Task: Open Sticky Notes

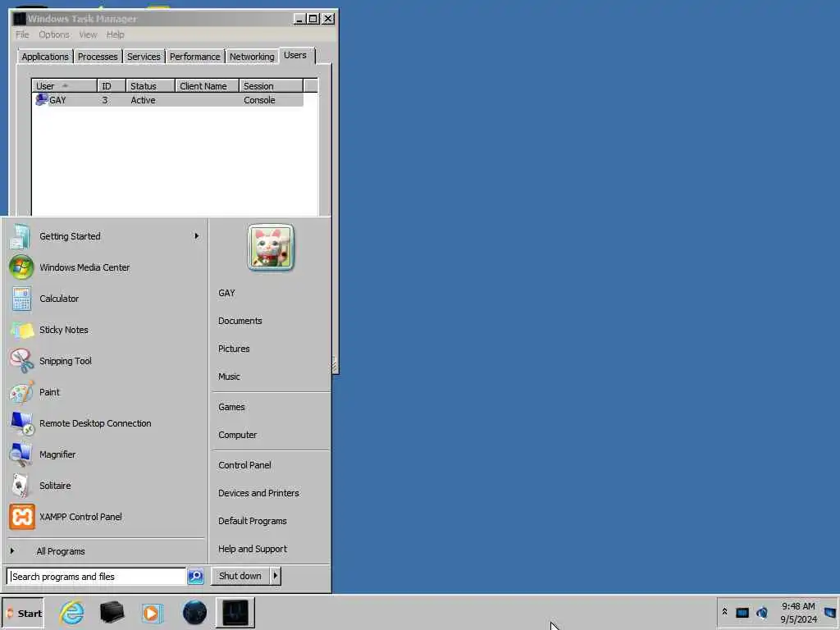Action: tap(106, 330)
